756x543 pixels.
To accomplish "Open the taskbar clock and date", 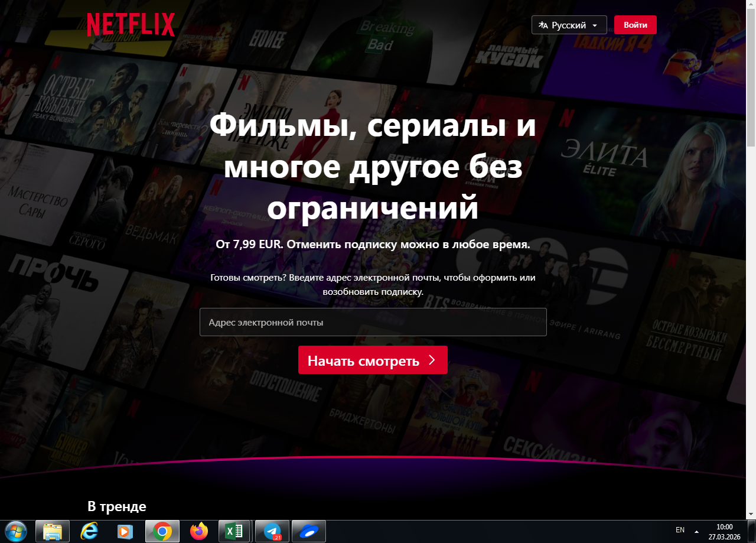I will 724,531.
